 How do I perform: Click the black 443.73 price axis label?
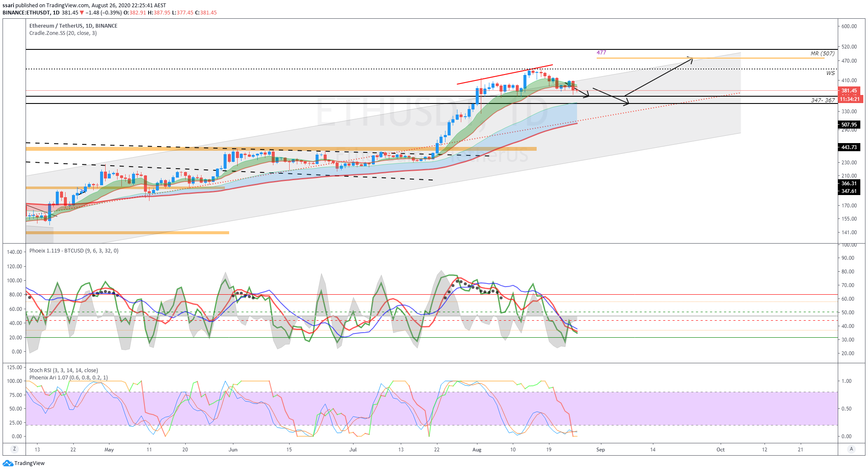point(849,147)
